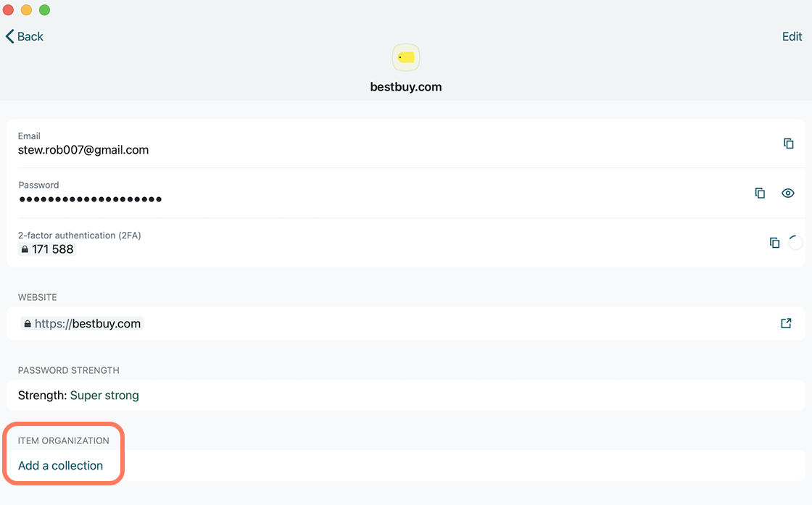
Task: Copy the password
Action: (760, 193)
